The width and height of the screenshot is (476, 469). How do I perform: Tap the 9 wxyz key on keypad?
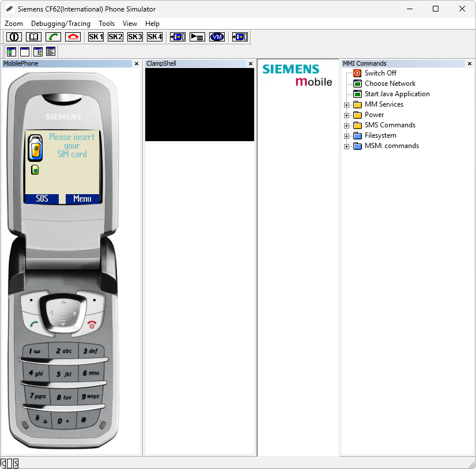(x=90, y=396)
